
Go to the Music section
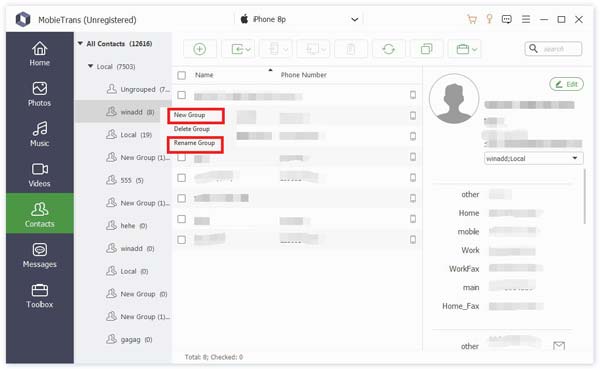(x=39, y=134)
